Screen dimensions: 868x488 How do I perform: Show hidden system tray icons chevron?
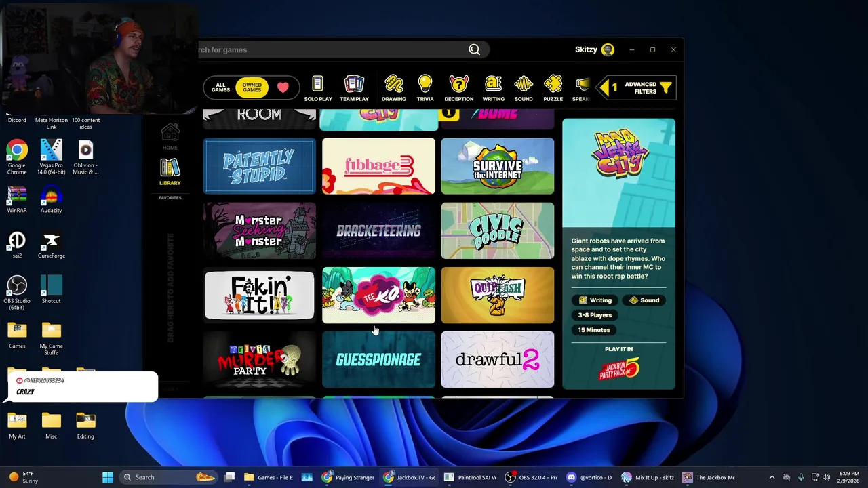772,477
